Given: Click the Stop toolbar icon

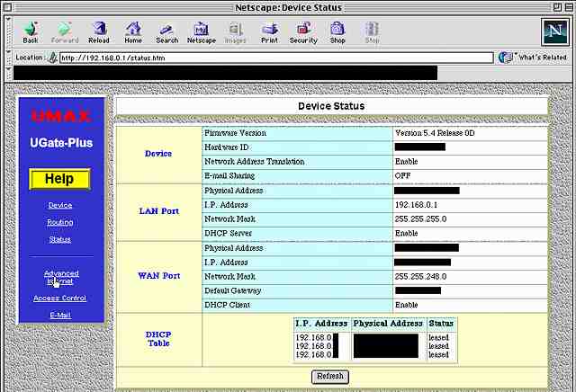Looking at the screenshot, I should (x=372, y=32).
